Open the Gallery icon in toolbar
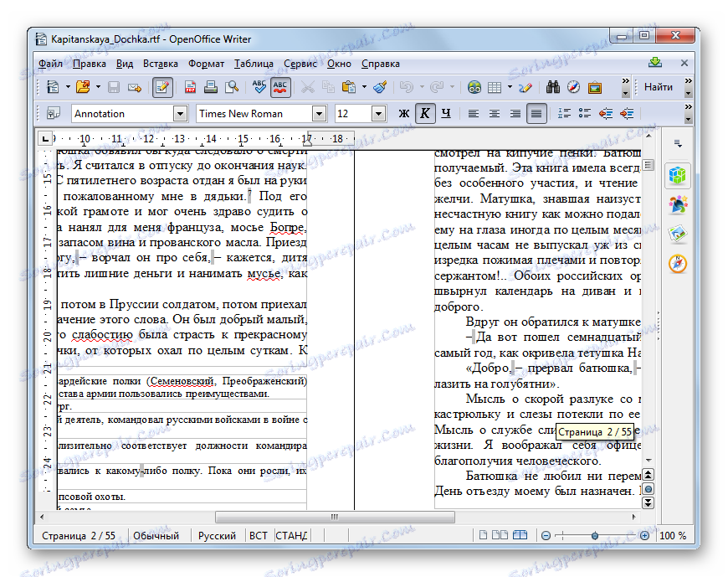This screenshot has width=728, height=577. (x=594, y=87)
